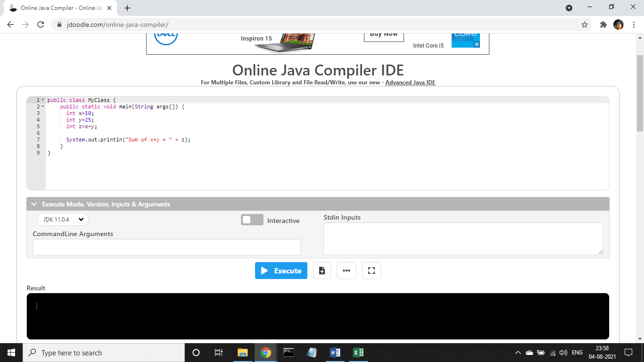Click the ENG language indicator
Screen dimensions: 644x362
[x=577, y=353]
